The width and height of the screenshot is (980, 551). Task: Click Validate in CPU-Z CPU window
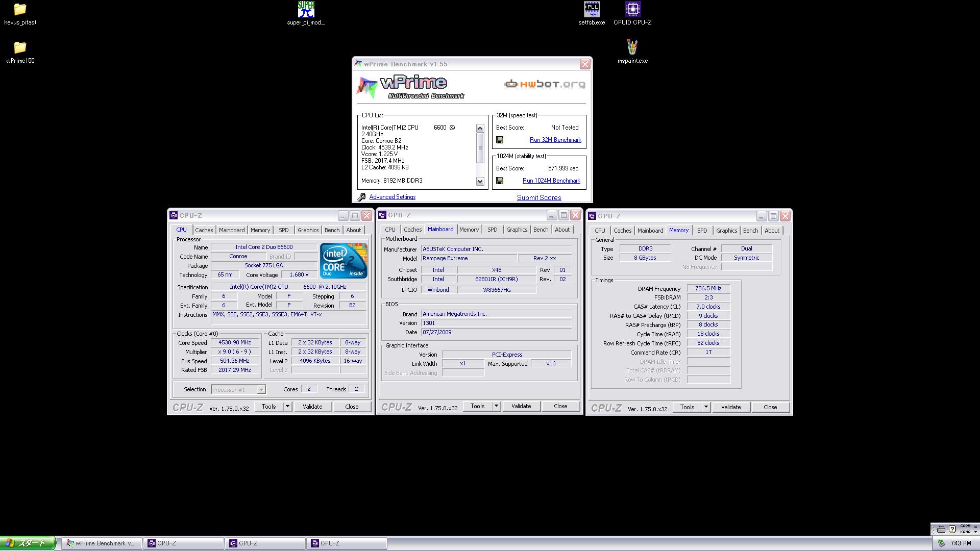312,407
